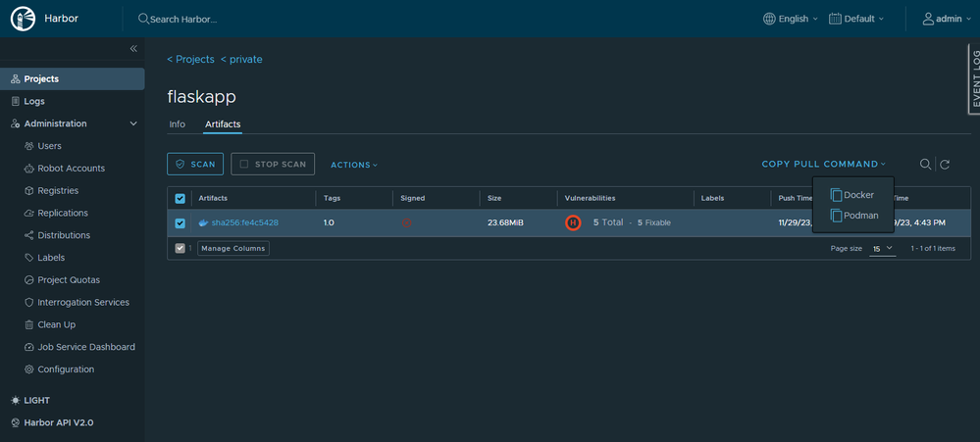The height and width of the screenshot is (442, 980).
Task: Click the 23.68MiB size value
Action: tap(505, 222)
